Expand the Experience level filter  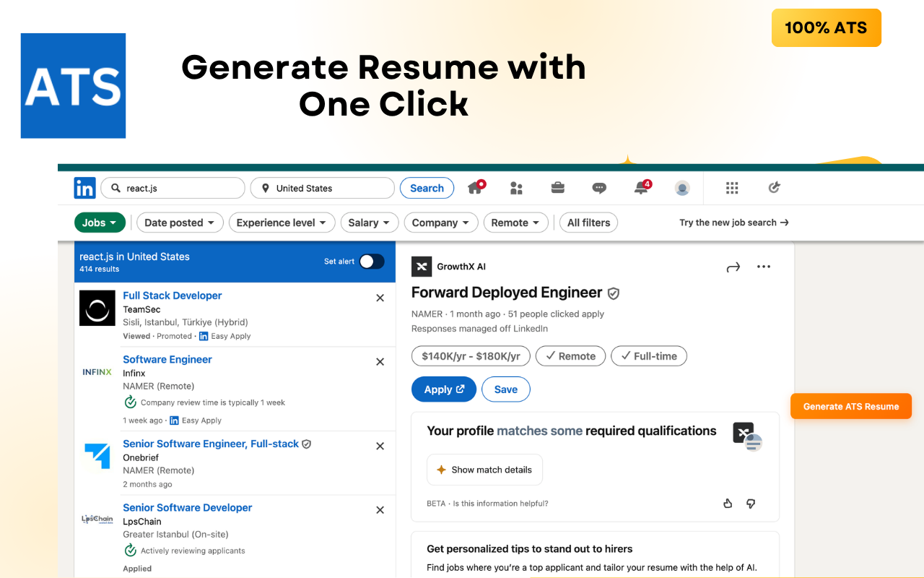[282, 223]
